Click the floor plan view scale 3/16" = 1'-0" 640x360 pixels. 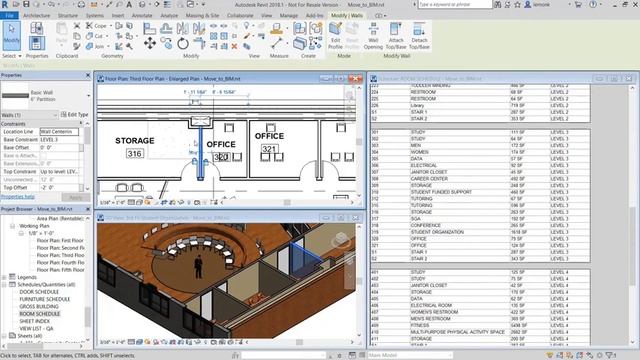click(x=112, y=202)
